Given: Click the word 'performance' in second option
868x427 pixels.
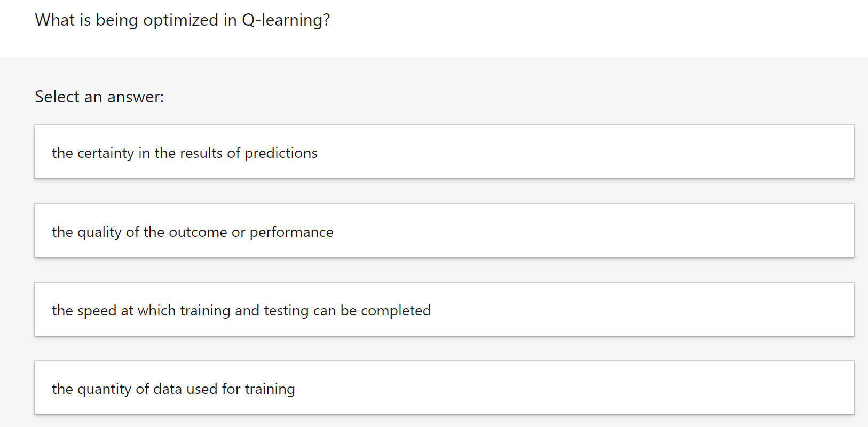Looking at the screenshot, I should (x=291, y=232).
